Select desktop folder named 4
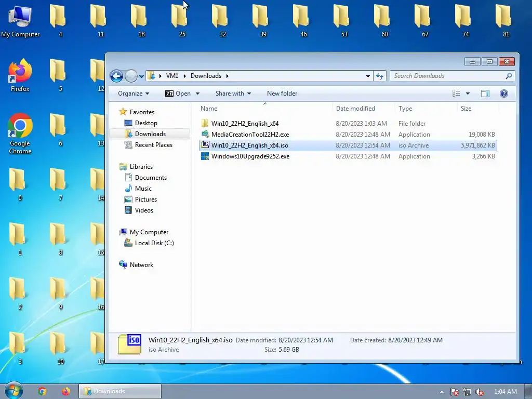 click(x=60, y=21)
